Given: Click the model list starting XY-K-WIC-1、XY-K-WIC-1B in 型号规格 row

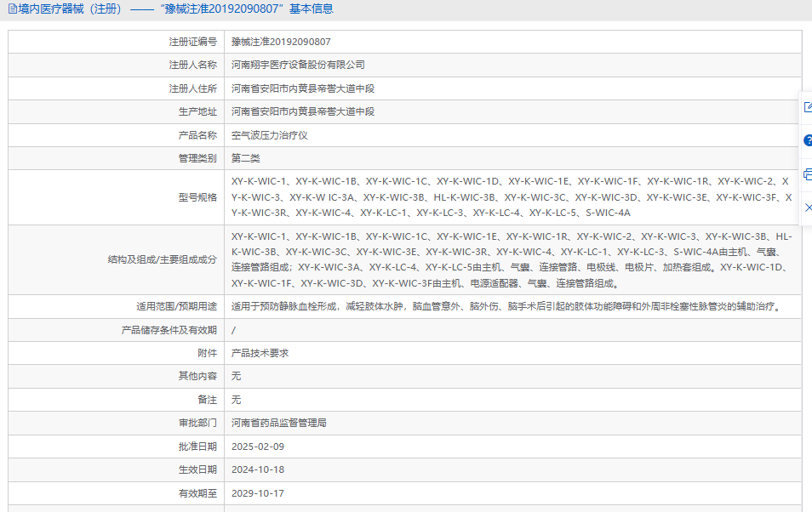Looking at the screenshot, I should coord(512,197).
